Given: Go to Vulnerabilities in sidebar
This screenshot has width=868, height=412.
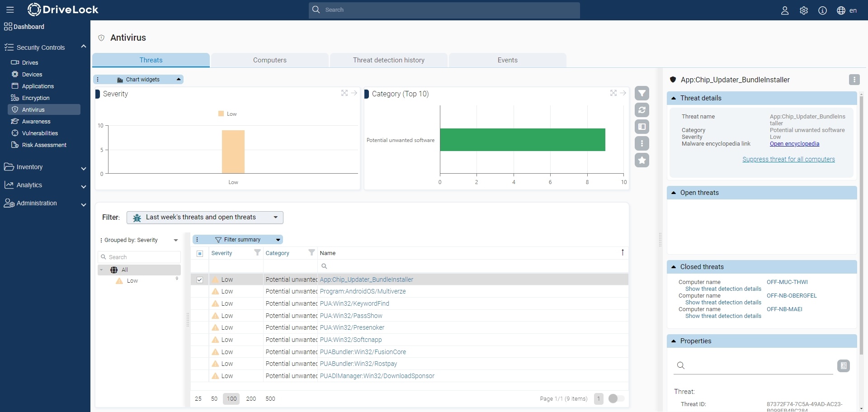Looking at the screenshot, I should pyautogui.click(x=40, y=133).
